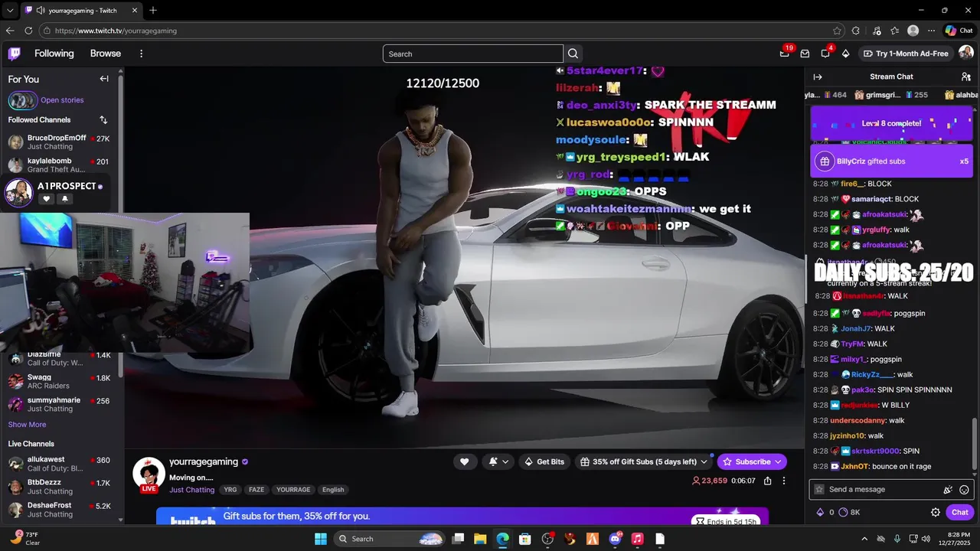Screen dimensions: 980x551
Task: Open chat settings gear icon
Action: 936,512
